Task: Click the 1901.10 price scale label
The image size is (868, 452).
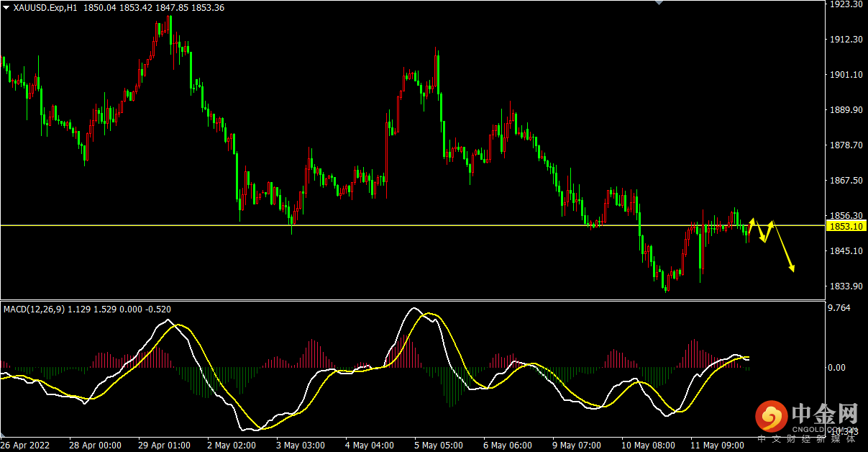Action: [x=846, y=75]
